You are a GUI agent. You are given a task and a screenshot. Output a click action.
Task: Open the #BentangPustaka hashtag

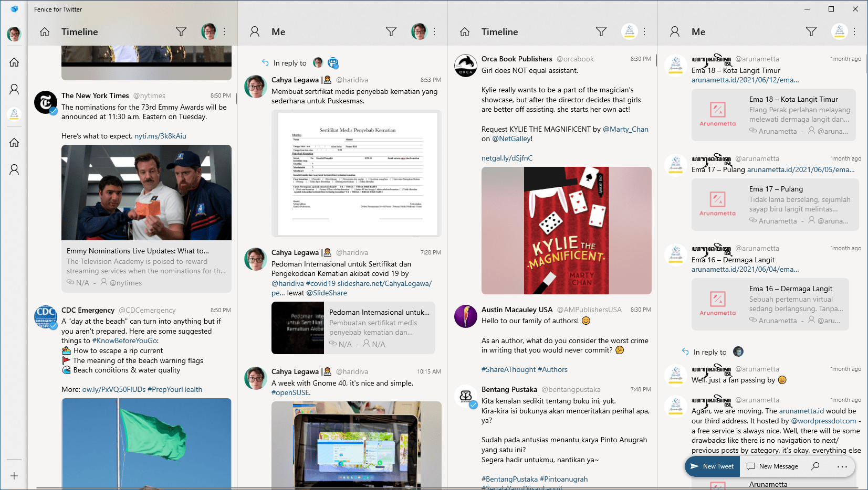point(509,479)
